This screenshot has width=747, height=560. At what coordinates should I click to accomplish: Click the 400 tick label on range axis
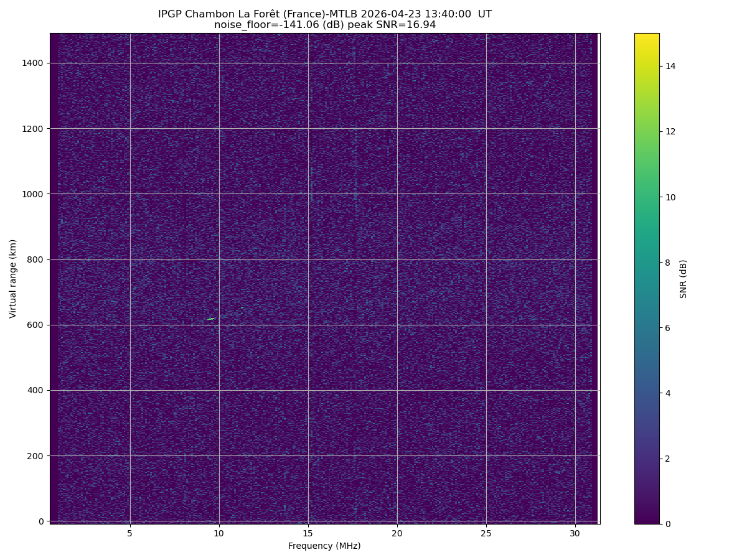(x=37, y=390)
